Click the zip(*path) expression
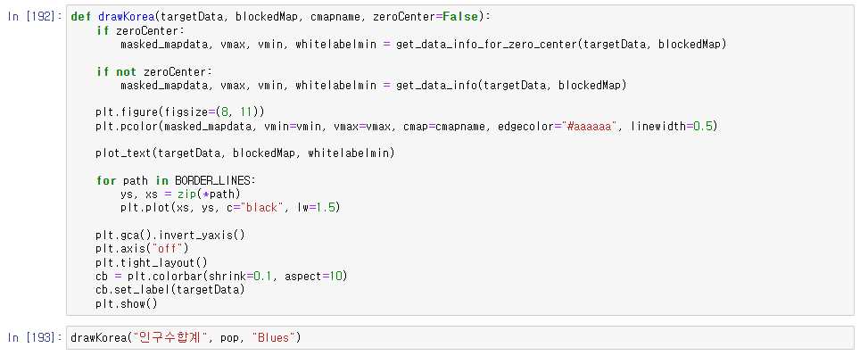Image resolution: width=868 pixels, height=356 pixels. click(210, 195)
